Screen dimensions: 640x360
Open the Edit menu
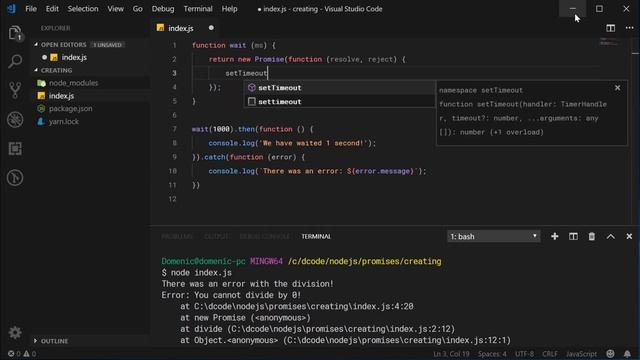click(x=52, y=9)
